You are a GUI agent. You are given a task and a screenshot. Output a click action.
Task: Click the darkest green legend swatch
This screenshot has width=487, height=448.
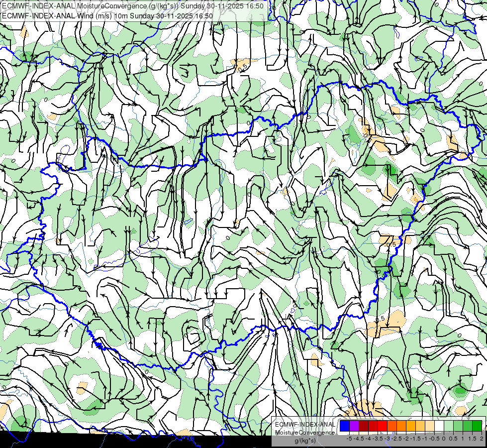pyautogui.click(x=478, y=426)
